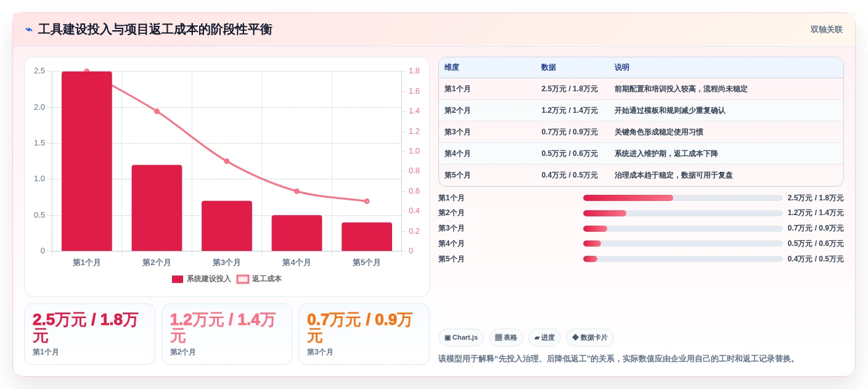The height and width of the screenshot is (389, 868).
Task: Click the 系统建设投入 legend color box
Action: click(x=178, y=279)
